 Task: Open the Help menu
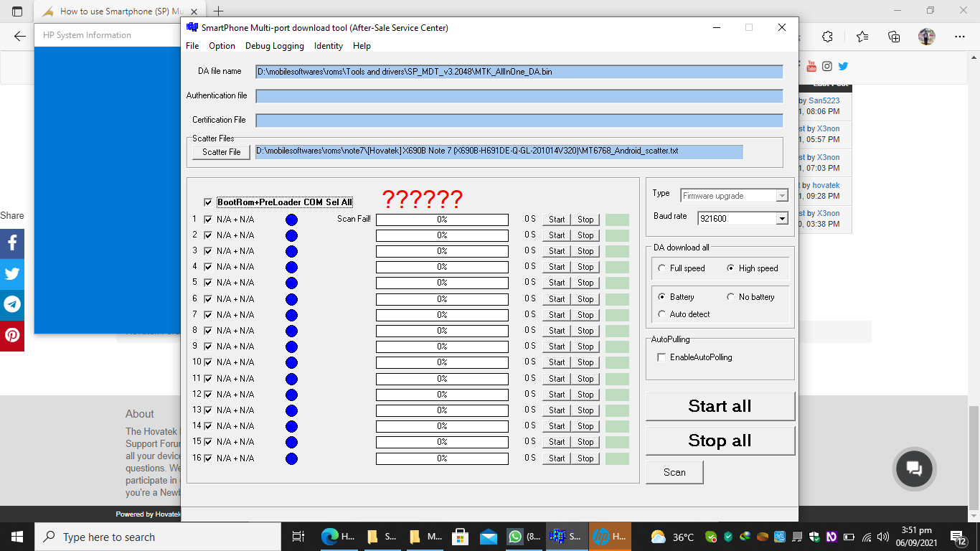(362, 46)
